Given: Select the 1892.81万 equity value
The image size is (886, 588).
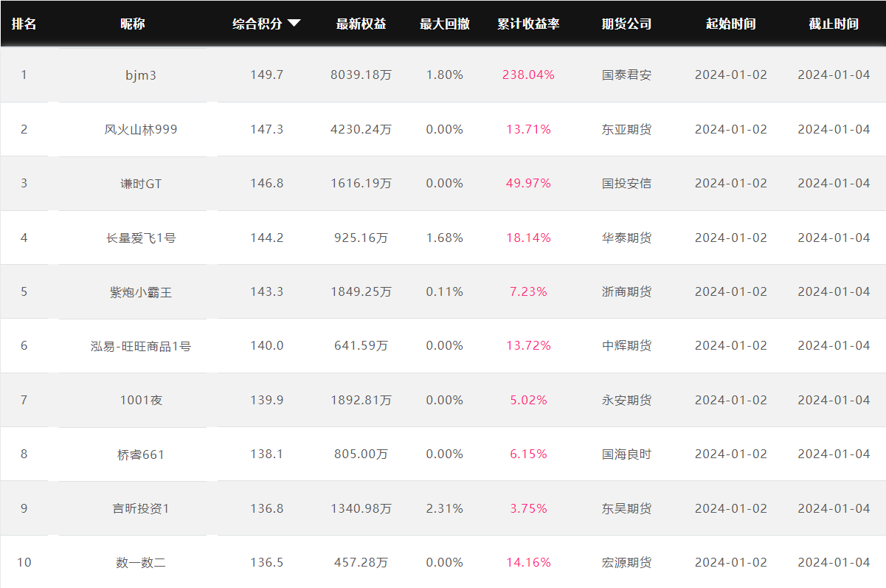Looking at the screenshot, I should coord(361,400).
